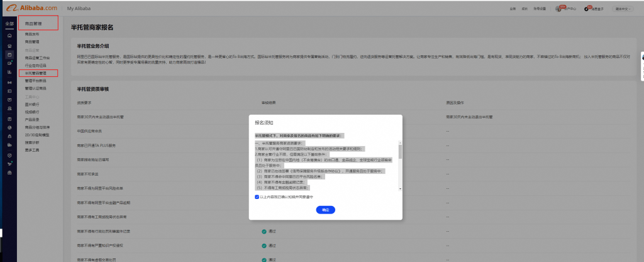Click the 全部 tab atop the dark sidebar
Viewport: 644px width, 262px height.
pyautogui.click(x=9, y=24)
